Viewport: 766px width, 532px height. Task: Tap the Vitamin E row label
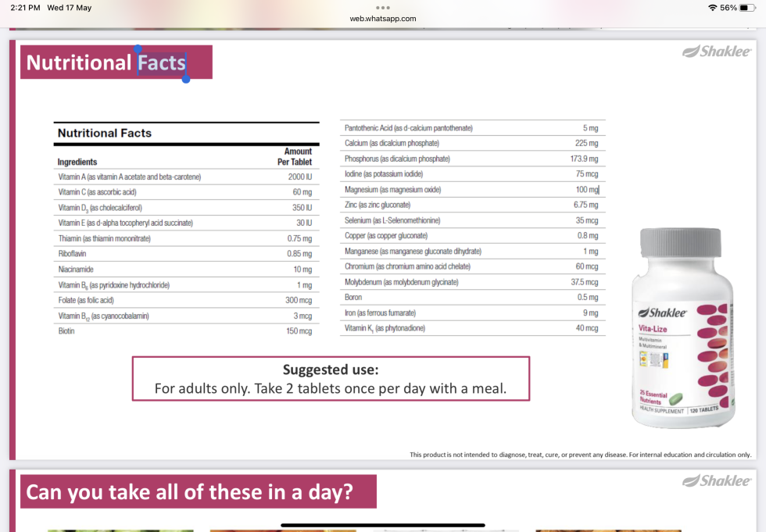[126, 223]
